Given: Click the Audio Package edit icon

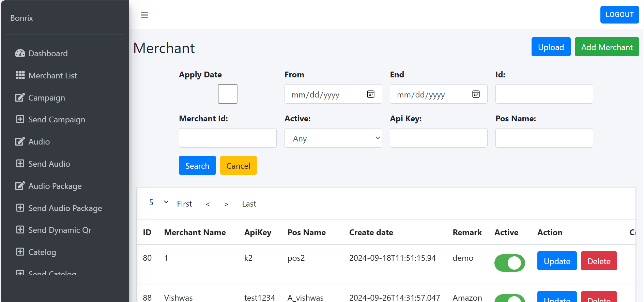Looking at the screenshot, I should [x=20, y=186].
